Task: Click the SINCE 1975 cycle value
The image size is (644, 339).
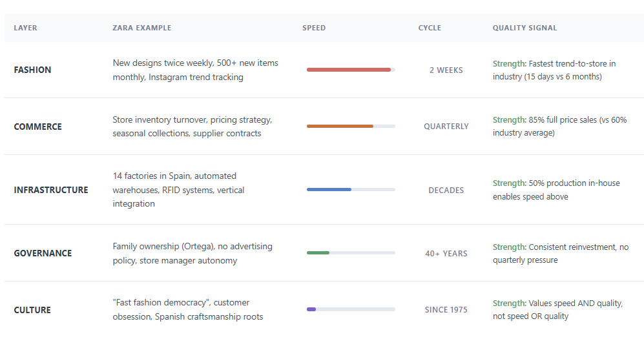Action: pyautogui.click(x=446, y=310)
